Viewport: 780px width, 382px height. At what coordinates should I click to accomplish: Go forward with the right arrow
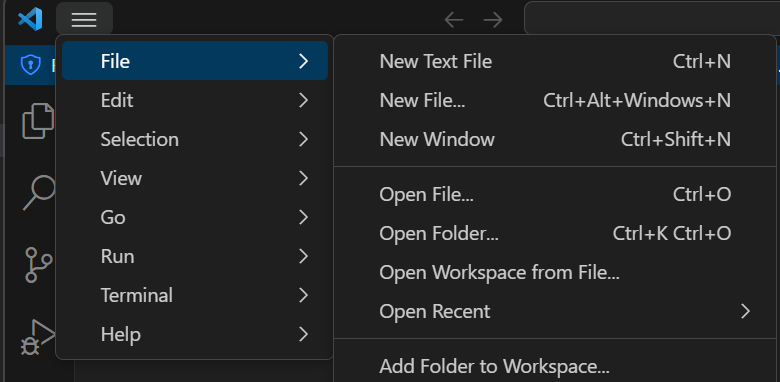point(493,20)
